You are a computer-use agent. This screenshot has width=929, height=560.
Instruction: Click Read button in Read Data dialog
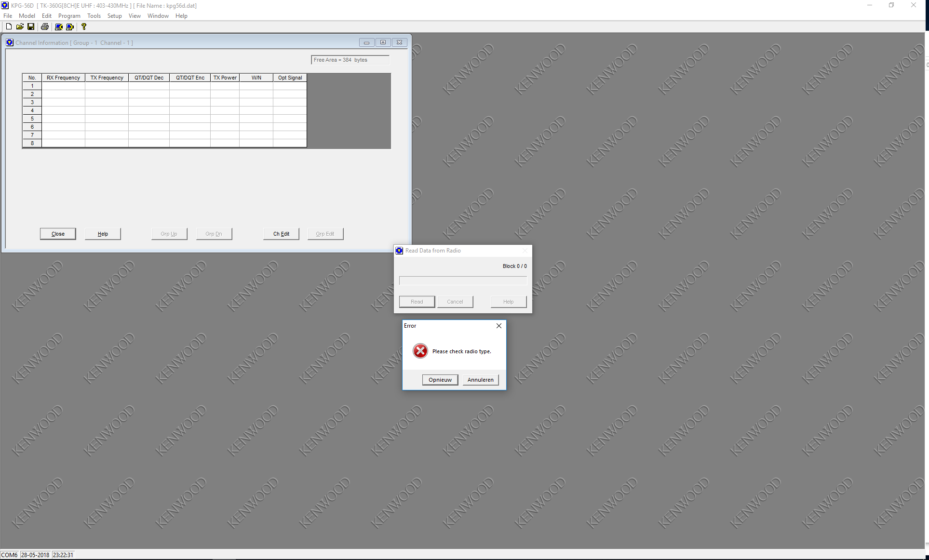click(417, 302)
